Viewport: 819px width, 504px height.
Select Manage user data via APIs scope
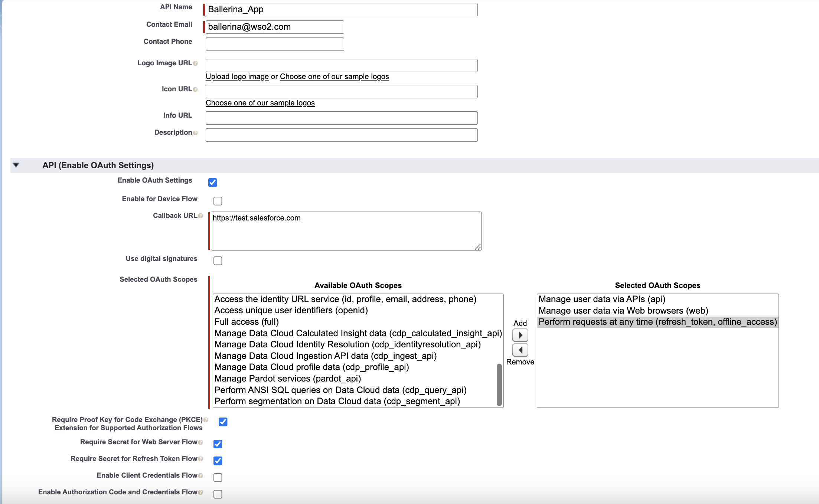click(x=601, y=299)
